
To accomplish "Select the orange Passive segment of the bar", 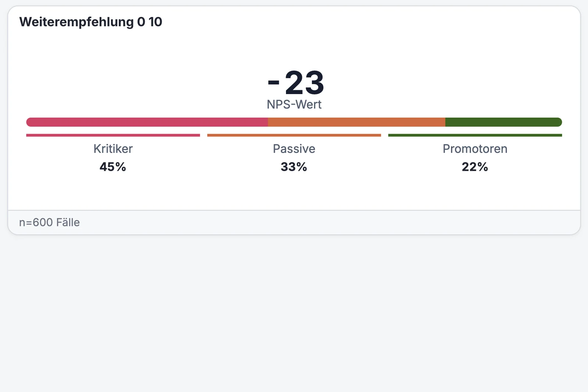I will coord(356,122).
